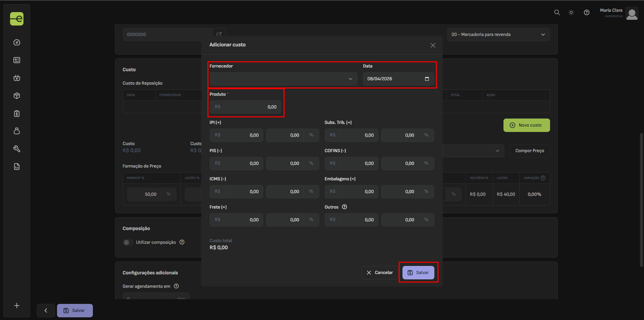644x320 pixels.
Task: Click the search magnifier icon
Action: (x=557, y=12)
